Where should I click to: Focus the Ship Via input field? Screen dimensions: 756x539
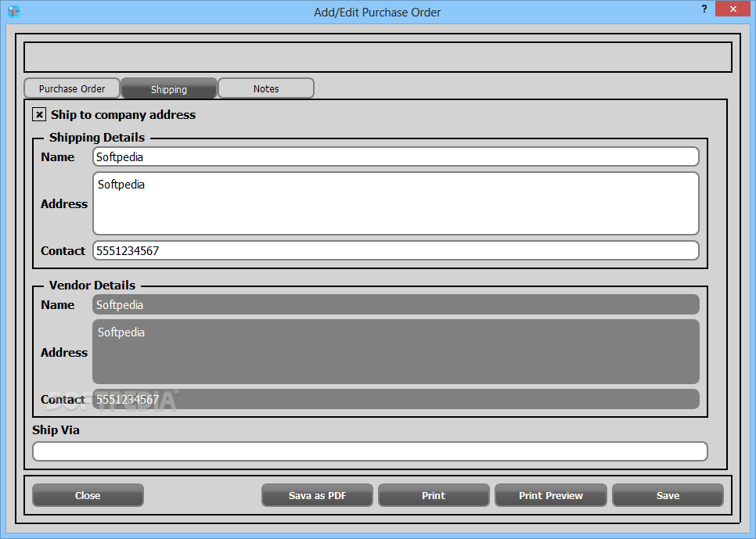pyautogui.click(x=370, y=451)
